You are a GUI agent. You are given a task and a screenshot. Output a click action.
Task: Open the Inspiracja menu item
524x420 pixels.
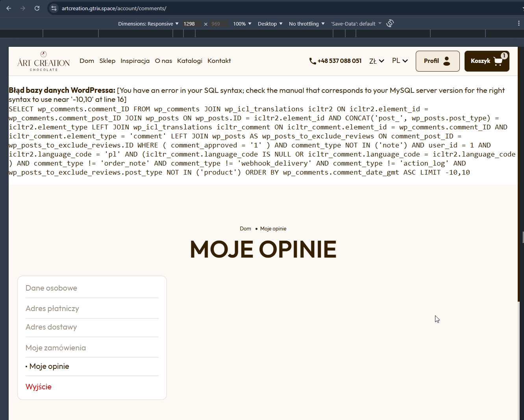click(x=135, y=61)
